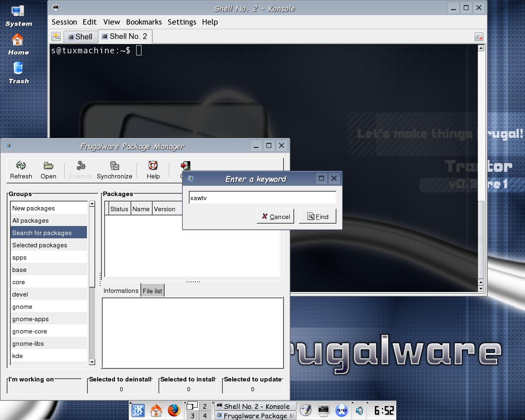Select the base group
This screenshot has width=525, height=420.
pos(49,269)
